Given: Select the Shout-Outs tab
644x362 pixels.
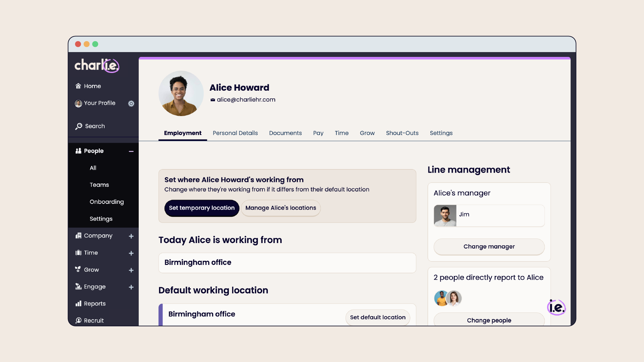Looking at the screenshot, I should 402,133.
